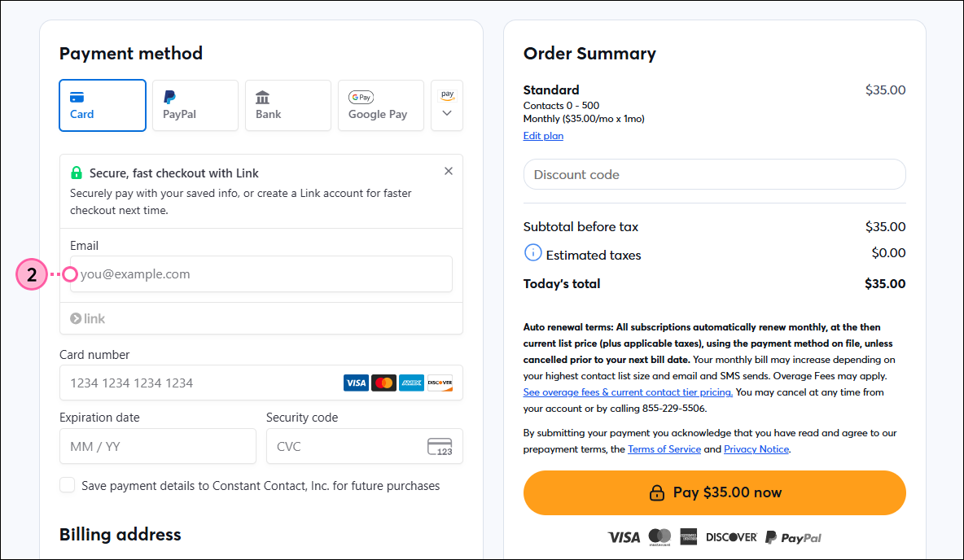Open the Estimated taxes info icon
964x560 pixels.
(532, 252)
